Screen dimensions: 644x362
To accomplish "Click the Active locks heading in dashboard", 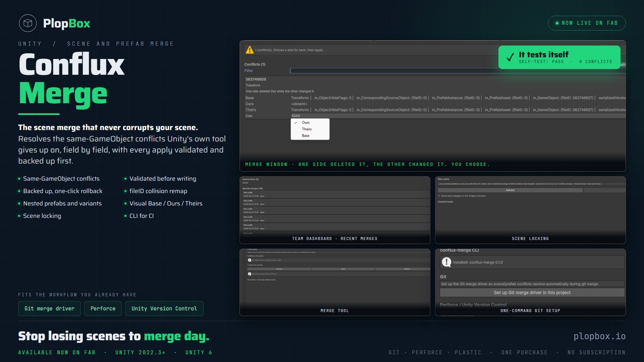I will point(251,179).
